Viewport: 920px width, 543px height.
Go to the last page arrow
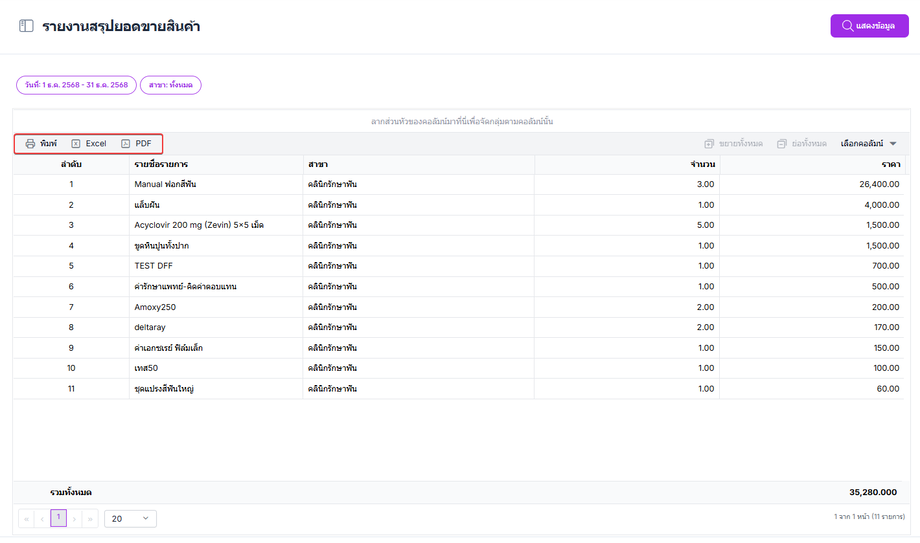pos(90,518)
